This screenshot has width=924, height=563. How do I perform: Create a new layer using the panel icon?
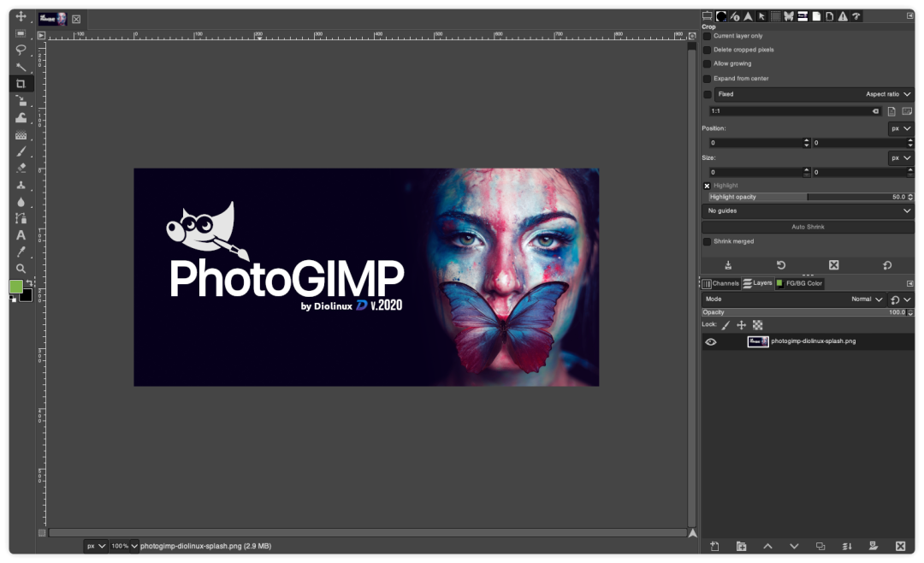[714, 545]
